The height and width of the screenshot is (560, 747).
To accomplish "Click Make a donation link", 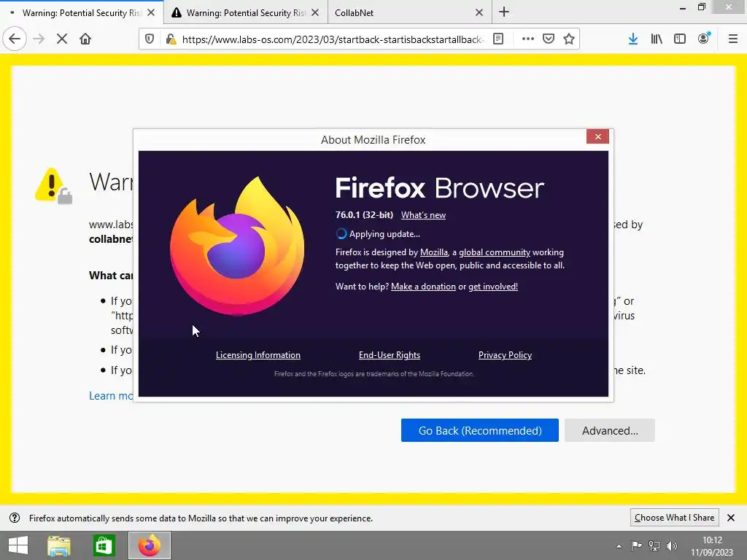I will pos(423,287).
